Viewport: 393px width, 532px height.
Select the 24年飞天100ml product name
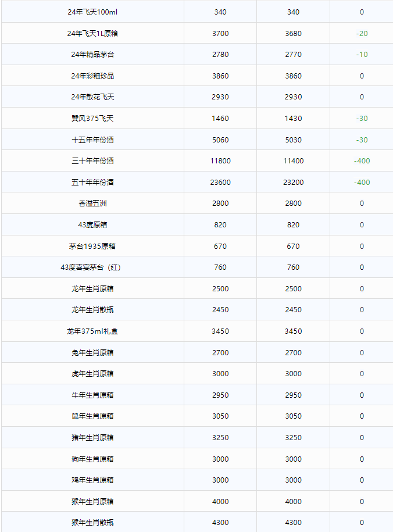point(92,12)
